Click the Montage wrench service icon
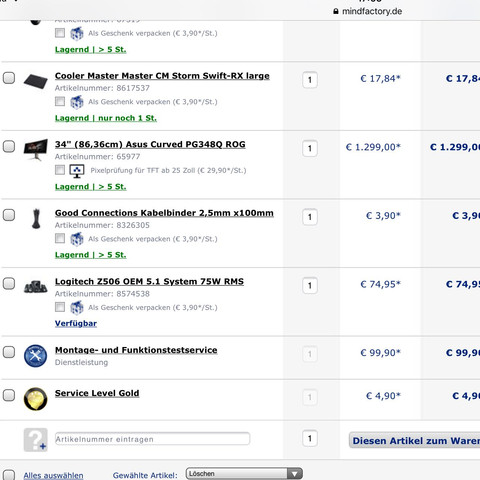 tap(35, 356)
